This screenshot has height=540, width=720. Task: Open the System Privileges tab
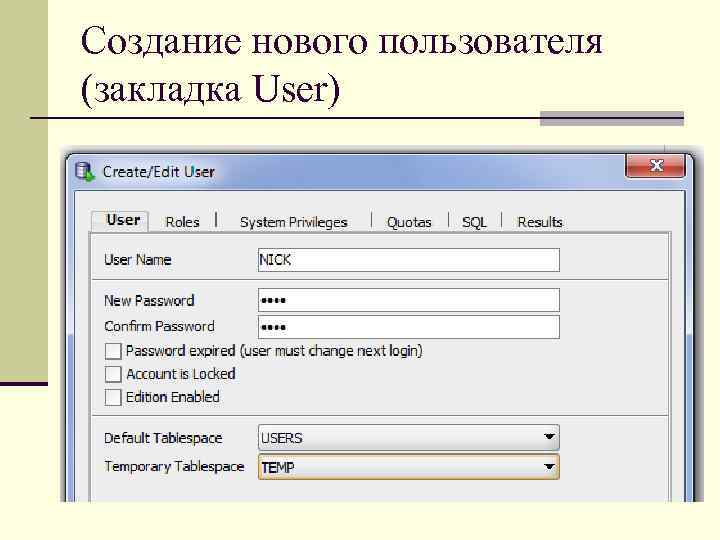click(x=293, y=222)
